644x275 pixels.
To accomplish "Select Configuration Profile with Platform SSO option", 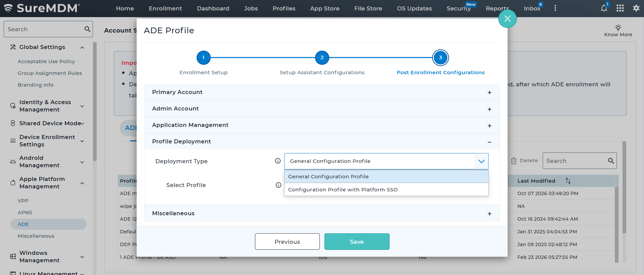I will pos(386,190).
